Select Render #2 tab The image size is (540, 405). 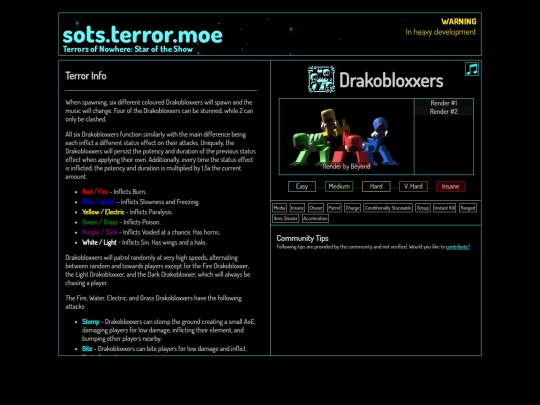point(444,112)
